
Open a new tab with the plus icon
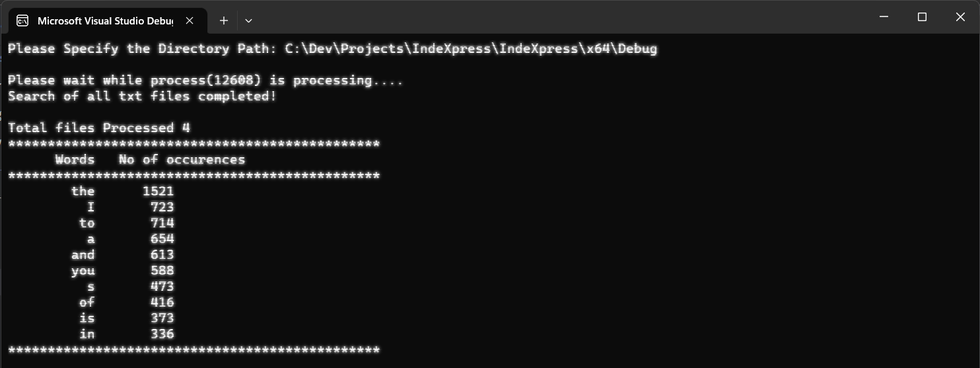click(x=224, y=21)
